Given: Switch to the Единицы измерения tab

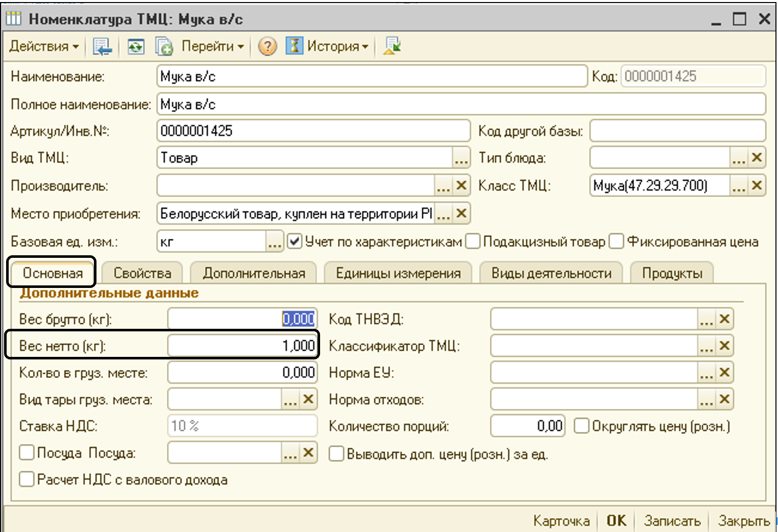Looking at the screenshot, I should pyautogui.click(x=398, y=273).
